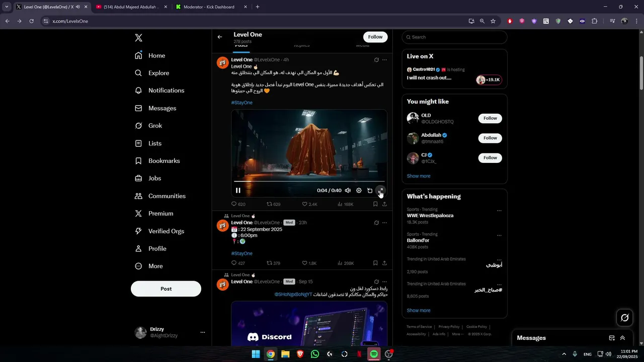This screenshot has width=644, height=362.
Task: Follow OLD @OLDGHOSTQ
Action: pyautogui.click(x=490, y=118)
